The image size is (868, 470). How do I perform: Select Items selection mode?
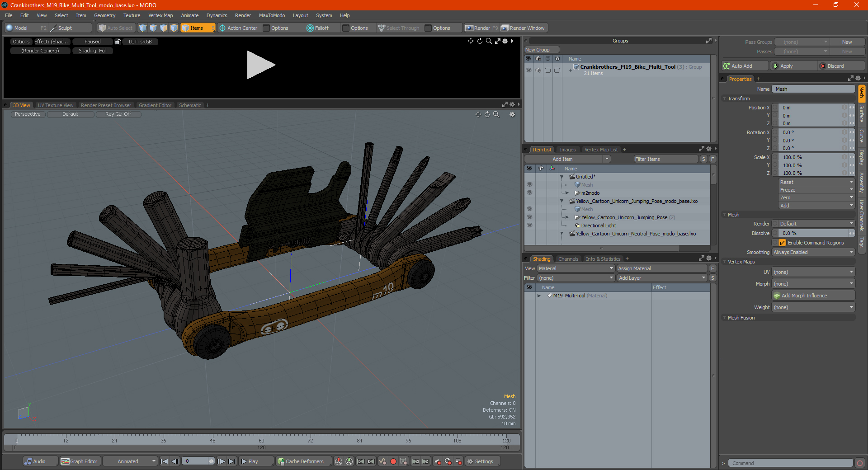click(197, 28)
